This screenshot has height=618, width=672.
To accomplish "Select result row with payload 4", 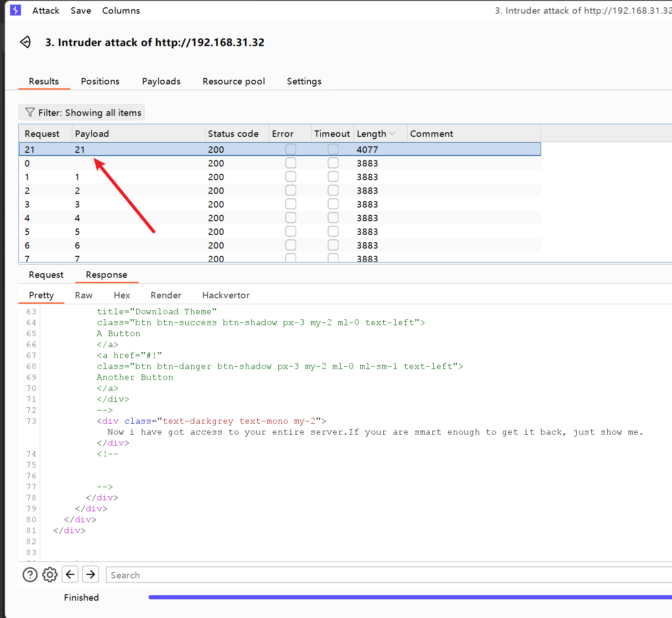I will pos(280,218).
